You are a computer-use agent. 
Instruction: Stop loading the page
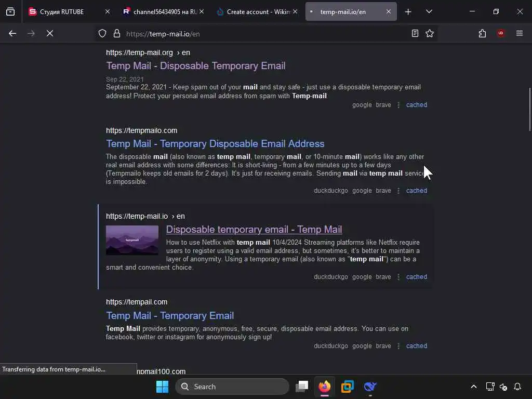(x=50, y=33)
